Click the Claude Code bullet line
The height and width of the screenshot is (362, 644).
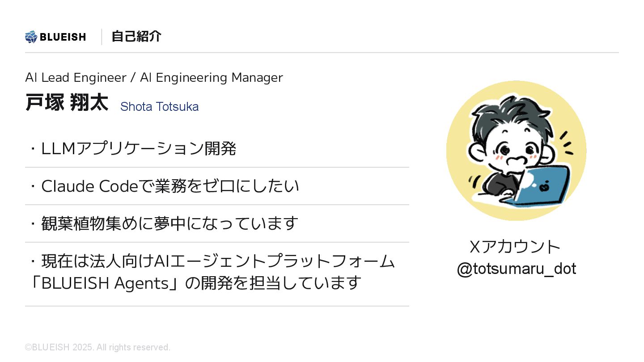(x=165, y=186)
